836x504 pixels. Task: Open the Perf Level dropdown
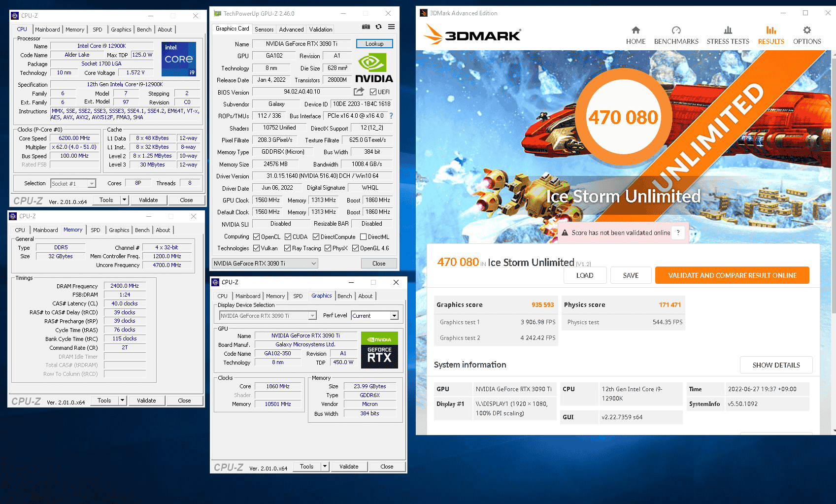coord(394,316)
